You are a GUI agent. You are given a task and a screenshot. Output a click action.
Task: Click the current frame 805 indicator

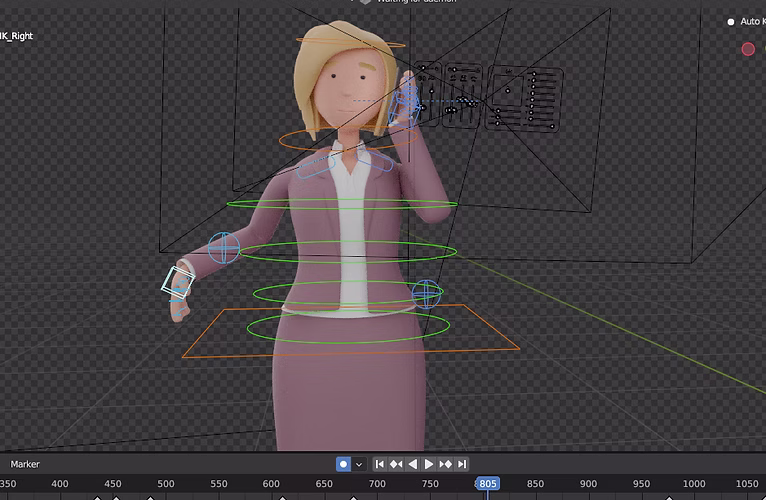pyautogui.click(x=488, y=484)
